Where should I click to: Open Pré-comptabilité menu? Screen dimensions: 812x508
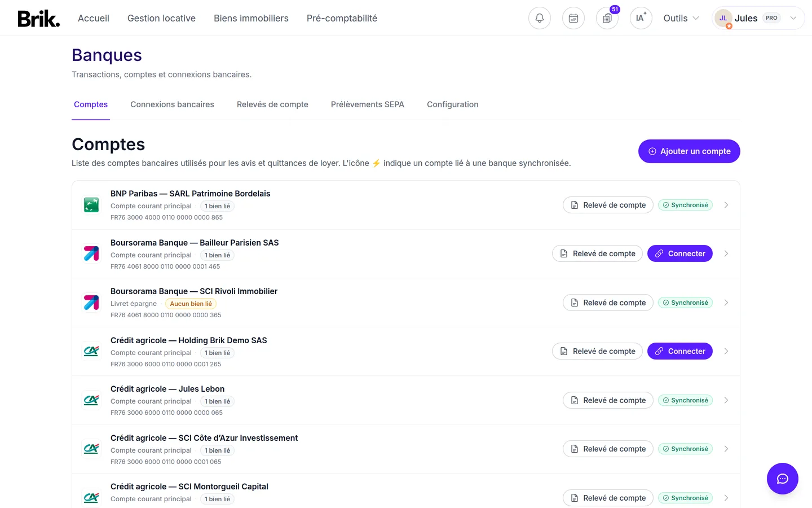click(342, 18)
